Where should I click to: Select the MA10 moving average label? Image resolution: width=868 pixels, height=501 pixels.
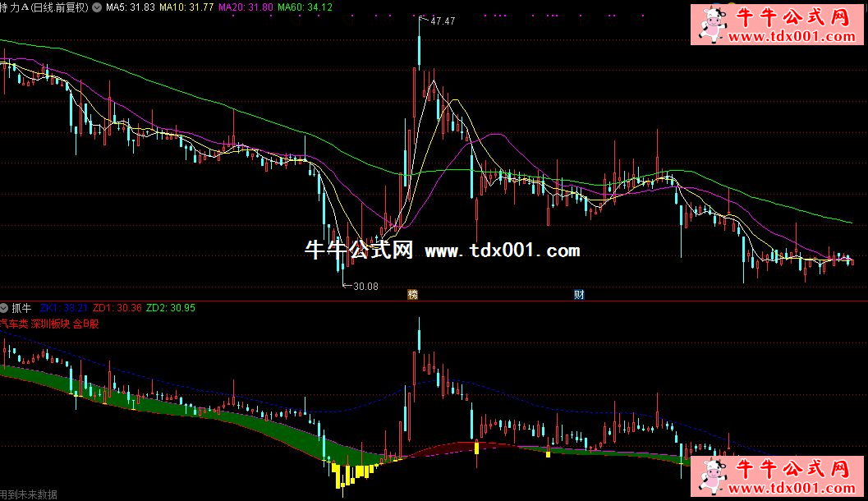click(186, 7)
